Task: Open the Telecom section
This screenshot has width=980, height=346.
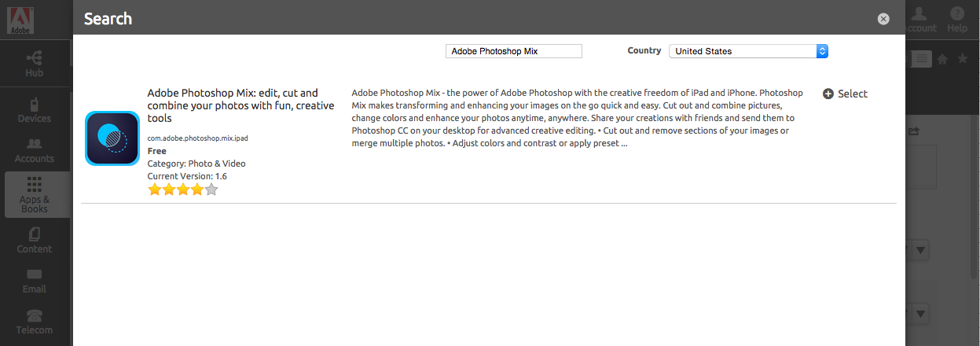Action: click(34, 321)
